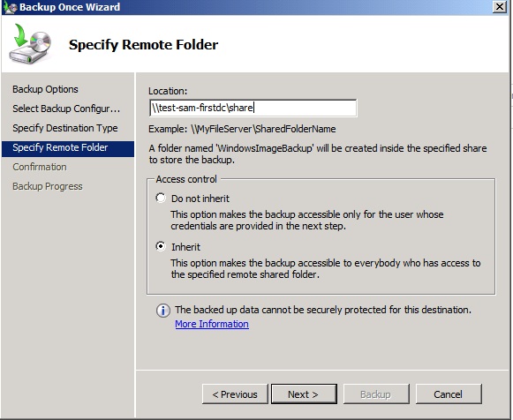This screenshot has height=420, width=513.
Task: Click the Location input field
Action: [x=253, y=108]
